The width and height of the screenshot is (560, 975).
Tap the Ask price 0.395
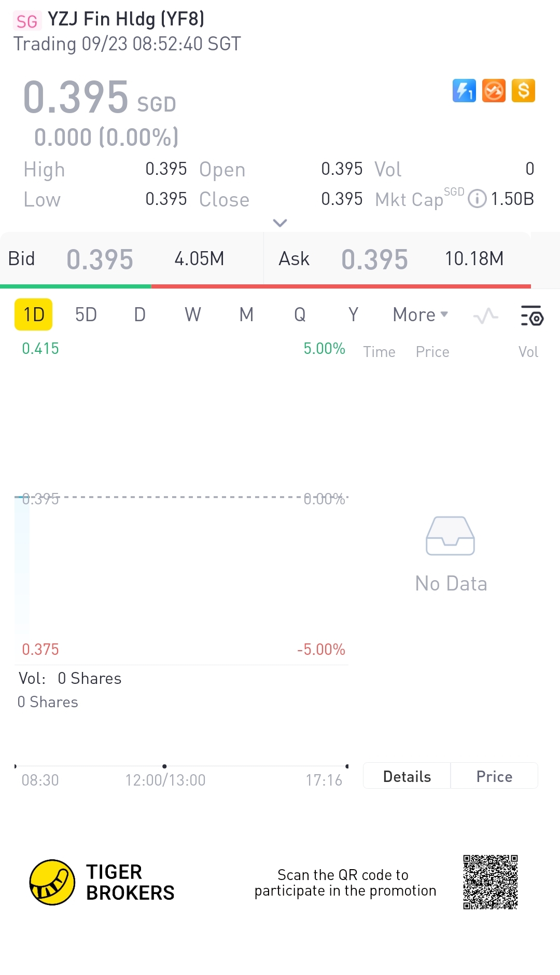coord(374,259)
